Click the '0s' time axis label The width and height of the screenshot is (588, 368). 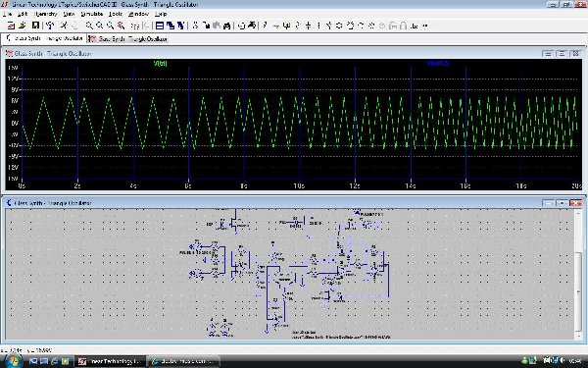[22, 185]
